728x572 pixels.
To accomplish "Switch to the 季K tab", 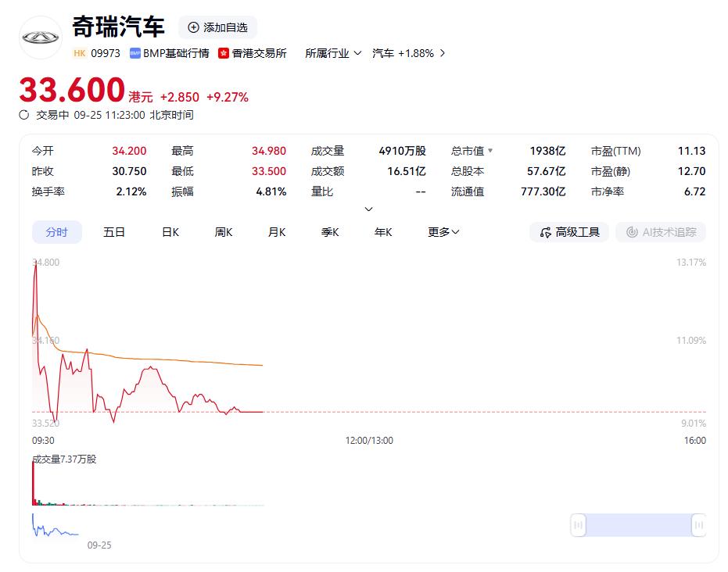I will pos(330,232).
